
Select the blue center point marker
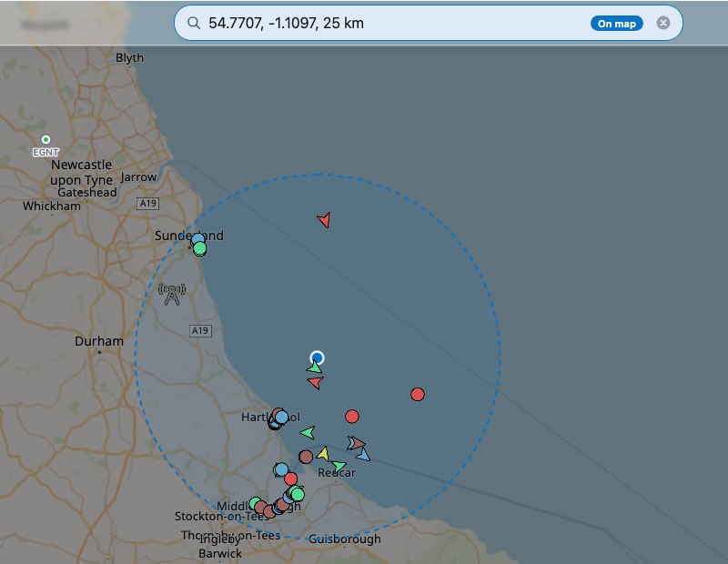(317, 358)
